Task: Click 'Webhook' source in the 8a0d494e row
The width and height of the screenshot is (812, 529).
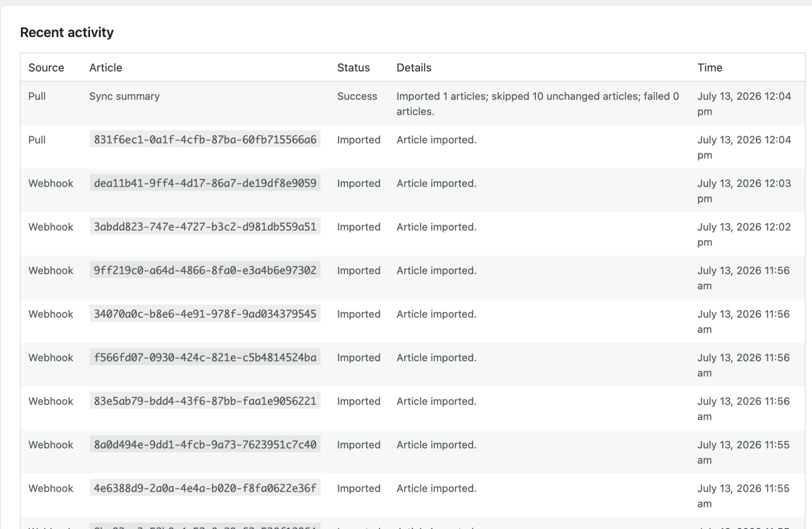Action: 51,445
